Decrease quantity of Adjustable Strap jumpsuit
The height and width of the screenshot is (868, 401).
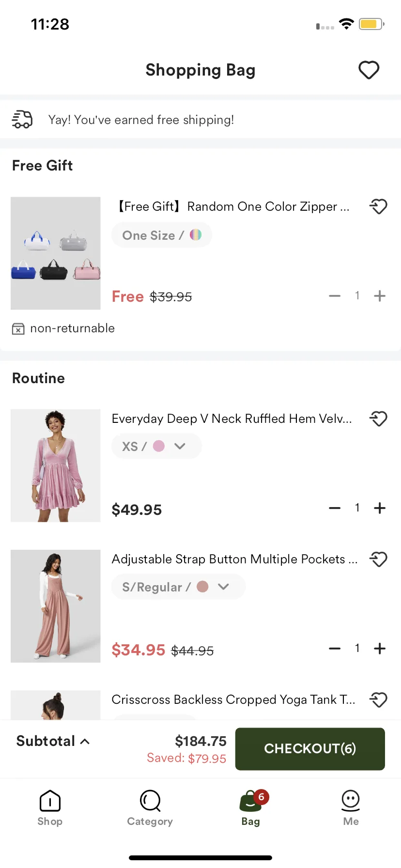[335, 649]
